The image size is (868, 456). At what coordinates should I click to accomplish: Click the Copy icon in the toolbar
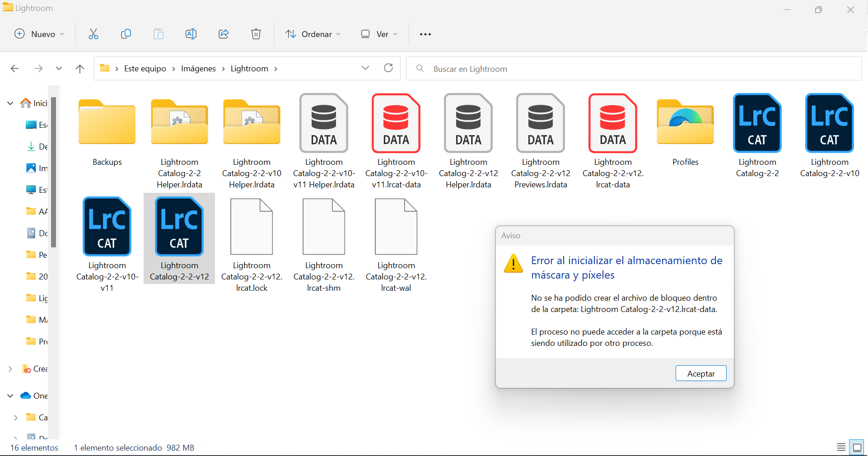(x=126, y=34)
